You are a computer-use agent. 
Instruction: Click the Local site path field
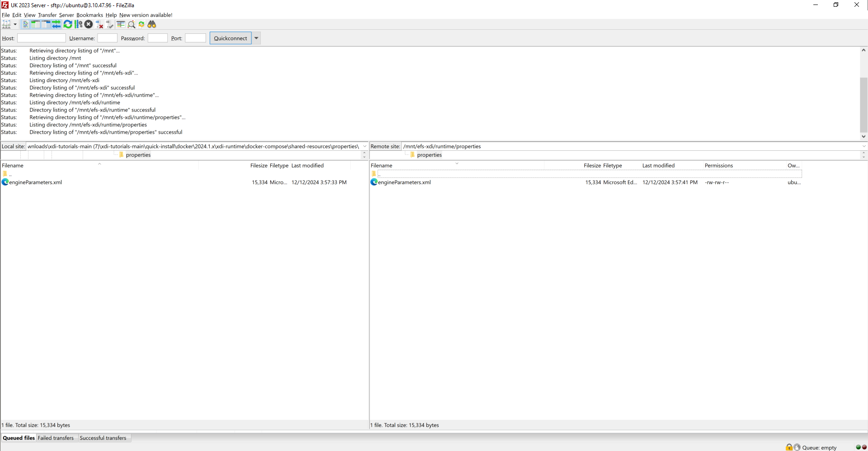[x=193, y=146]
